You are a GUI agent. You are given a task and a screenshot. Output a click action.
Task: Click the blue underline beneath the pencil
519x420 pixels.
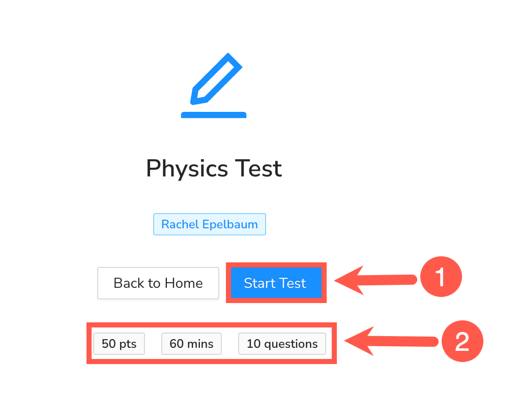pos(214,115)
